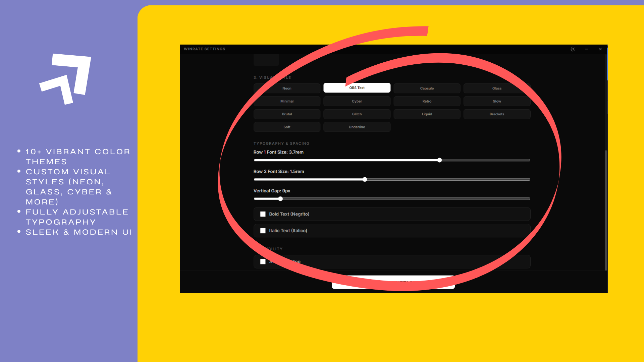This screenshot has width=644, height=362.
Task: Set the Brackets visual style
Action: [x=497, y=114]
